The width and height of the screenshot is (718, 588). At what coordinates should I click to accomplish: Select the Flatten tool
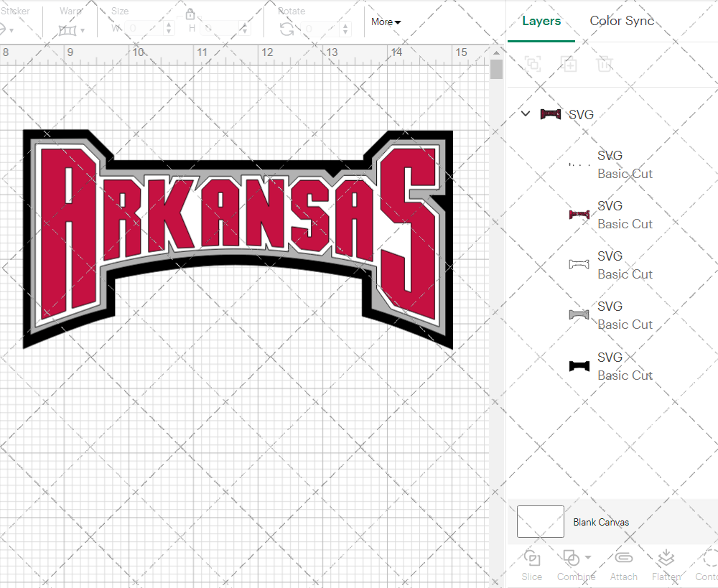coord(666,566)
